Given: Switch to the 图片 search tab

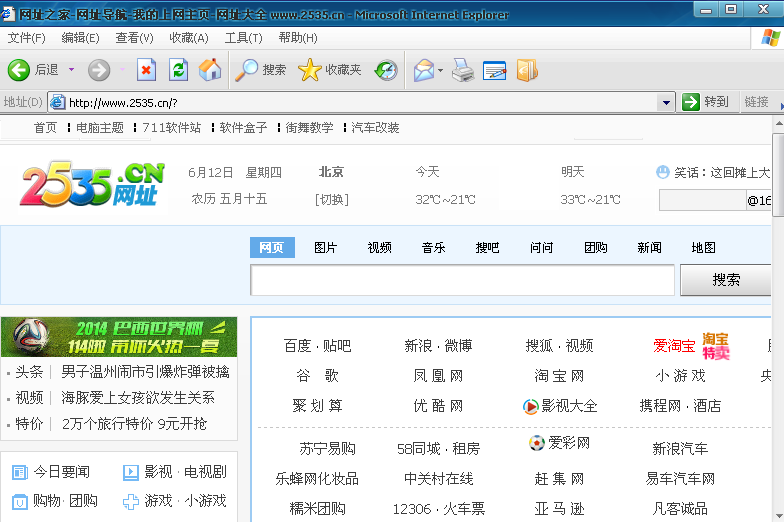Looking at the screenshot, I should (326, 248).
